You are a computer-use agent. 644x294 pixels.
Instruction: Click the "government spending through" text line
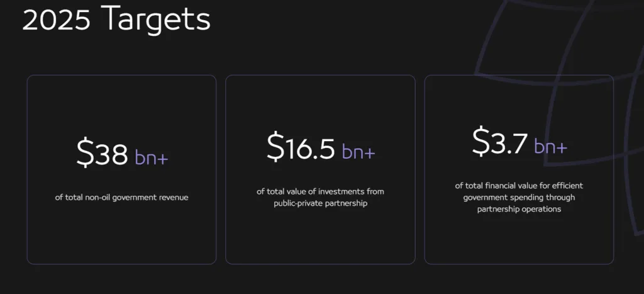point(518,197)
